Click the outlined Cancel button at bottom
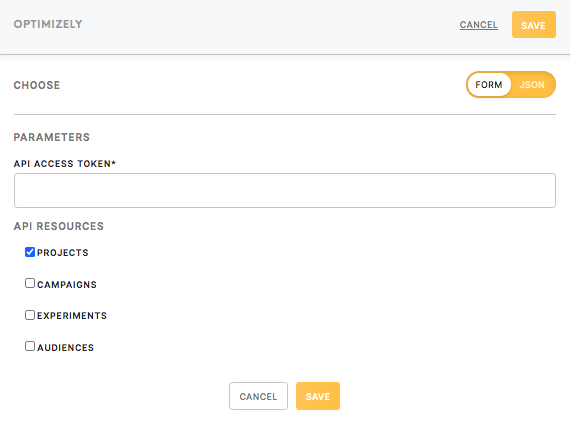This screenshot has height=423, width=570. tap(258, 396)
